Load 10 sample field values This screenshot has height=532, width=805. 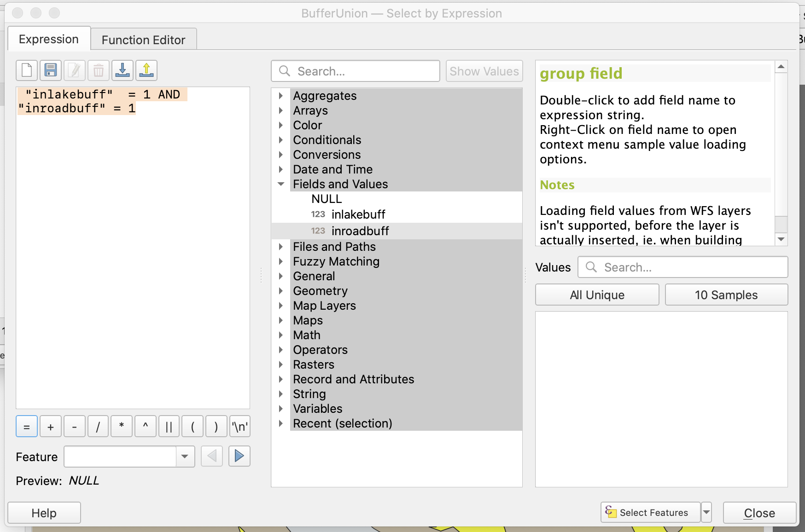coord(726,295)
